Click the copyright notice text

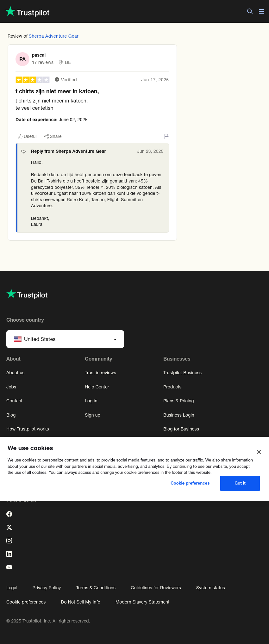[48, 621]
